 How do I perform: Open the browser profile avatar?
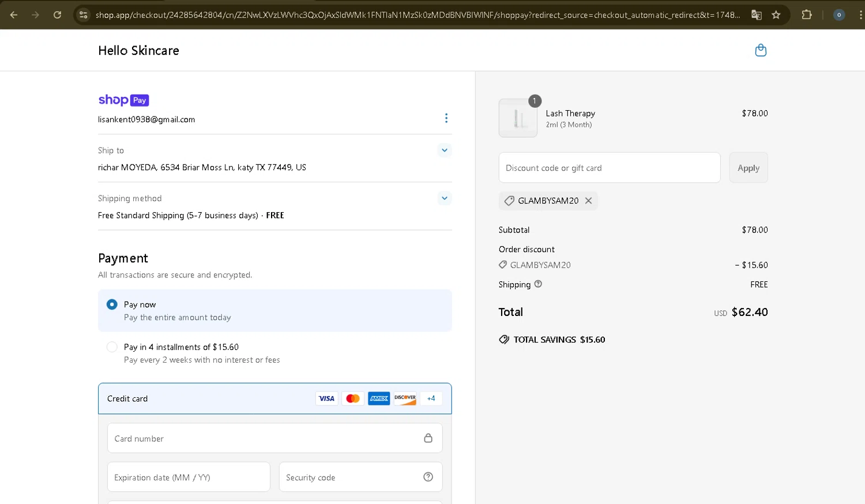(839, 15)
